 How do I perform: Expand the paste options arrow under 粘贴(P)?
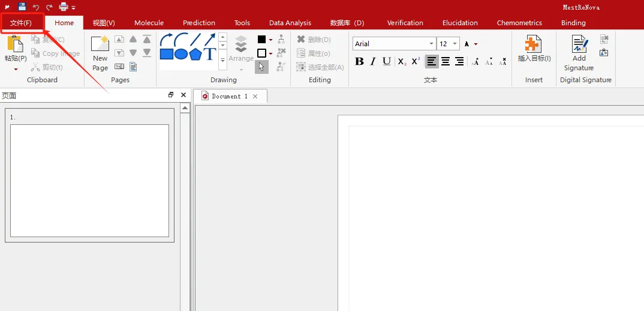16,69
